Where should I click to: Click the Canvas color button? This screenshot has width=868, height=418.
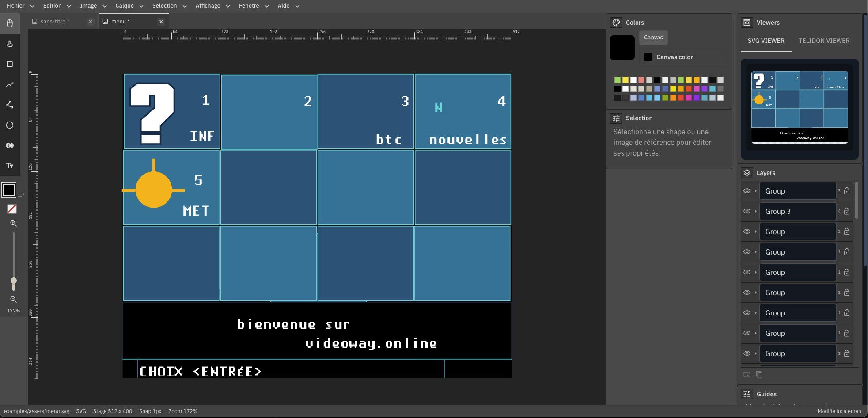pos(683,57)
